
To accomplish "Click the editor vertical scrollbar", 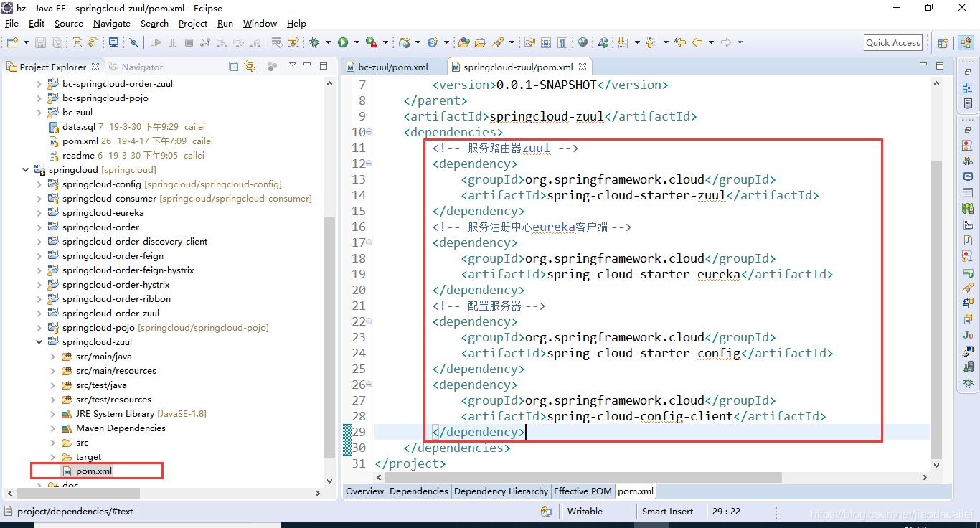I will coord(937,308).
